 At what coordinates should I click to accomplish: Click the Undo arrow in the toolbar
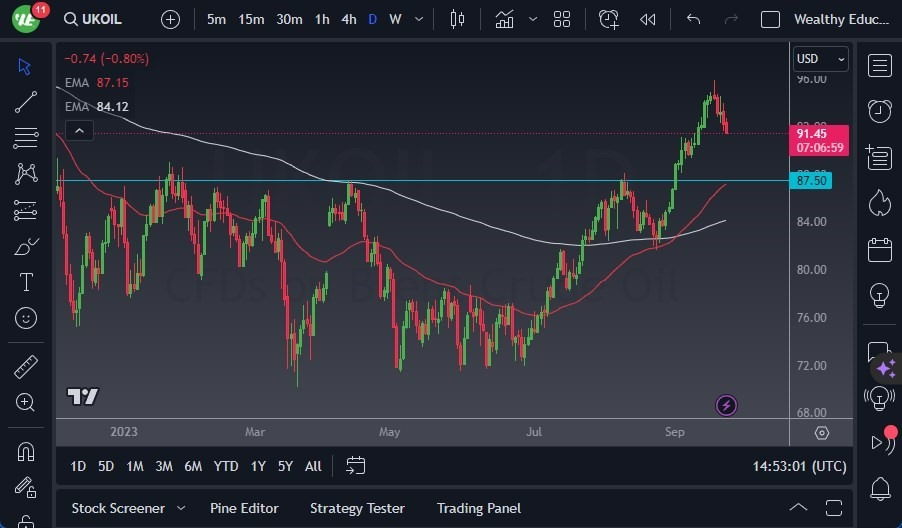pyautogui.click(x=694, y=19)
